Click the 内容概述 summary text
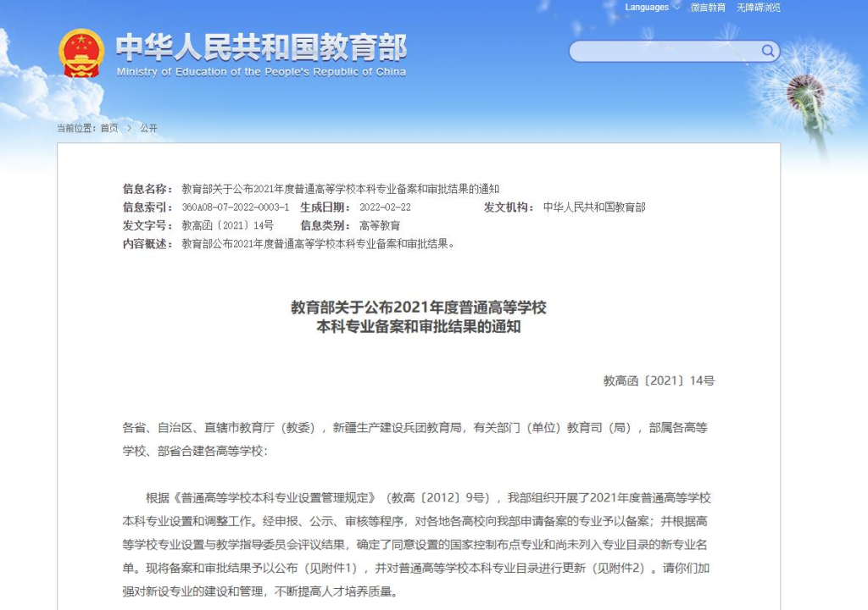Image resolution: width=868 pixels, height=610 pixels. tap(319, 243)
